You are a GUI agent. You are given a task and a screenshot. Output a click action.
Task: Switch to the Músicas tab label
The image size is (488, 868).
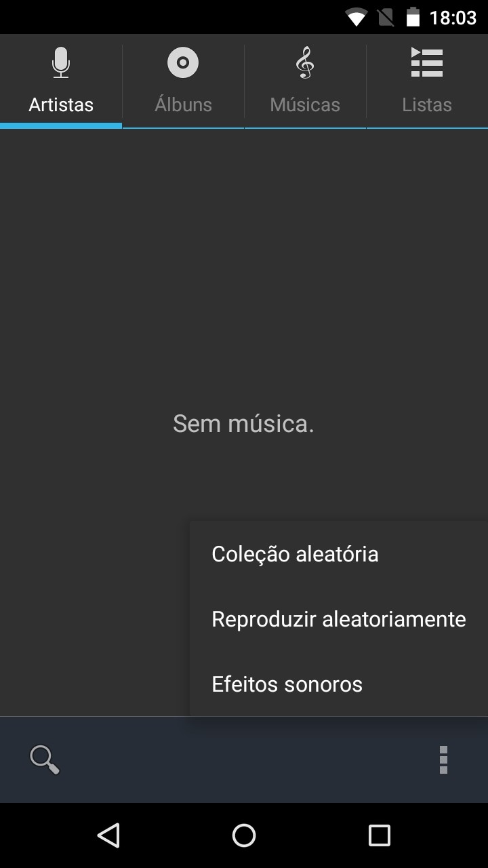click(x=305, y=105)
